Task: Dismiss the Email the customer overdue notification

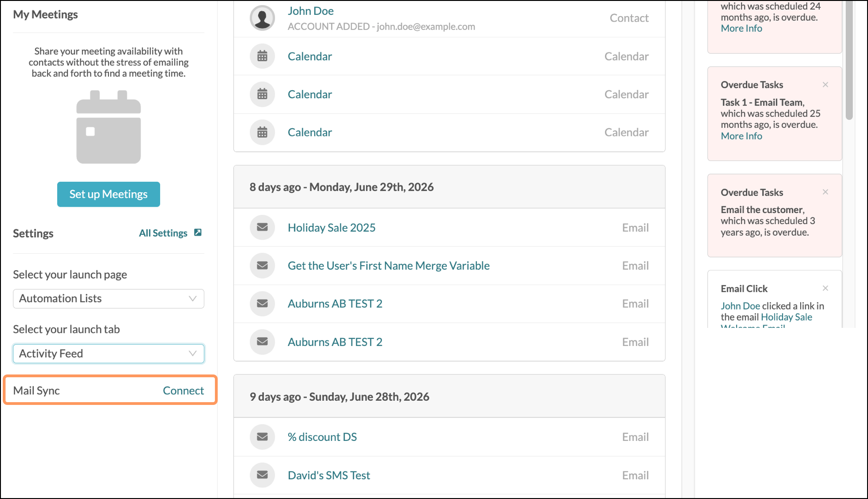Action: pyautogui.click(x=826, y=192)
